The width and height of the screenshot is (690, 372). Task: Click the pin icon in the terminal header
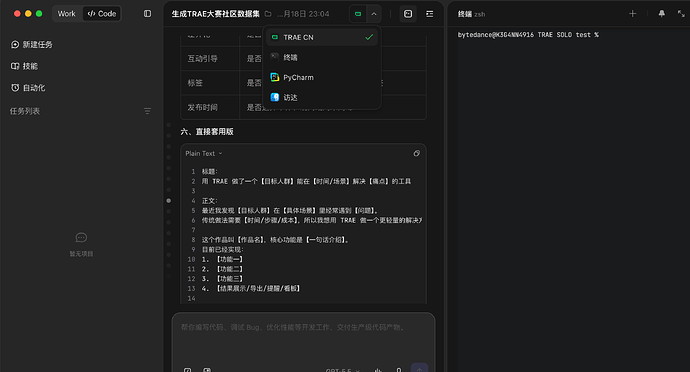click(661, 14)
